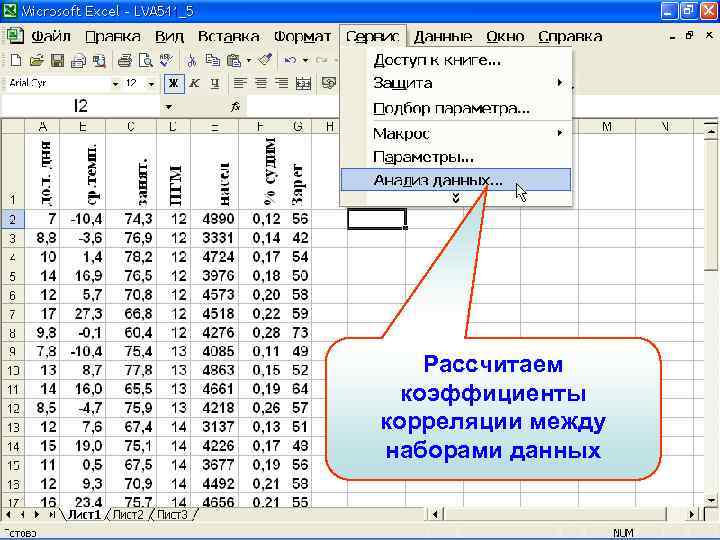
Task: Select column header M
Action: click(x=607, y=126)
